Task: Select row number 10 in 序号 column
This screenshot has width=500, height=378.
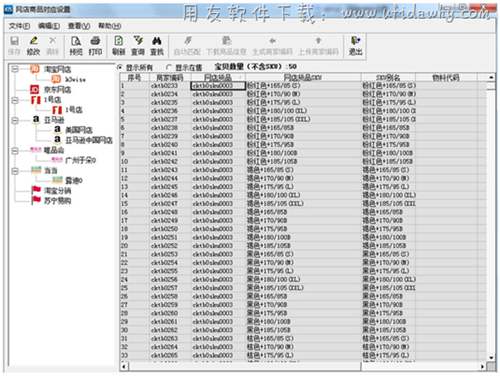Action: [x=134, y=162]
